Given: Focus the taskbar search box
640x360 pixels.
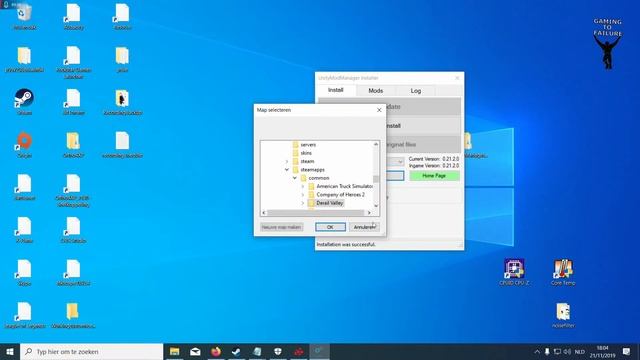Looking at the screenshot, I should pos(91,351).
